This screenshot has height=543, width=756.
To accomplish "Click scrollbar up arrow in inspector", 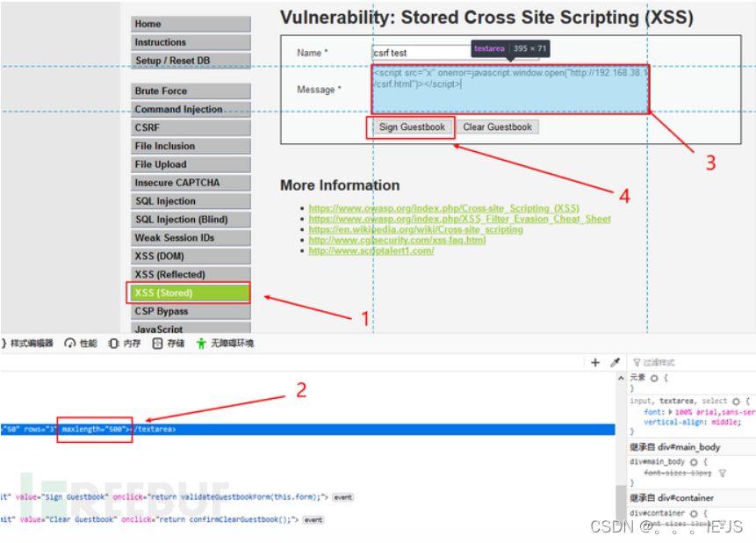I will pyautogui.click(x=621, y=379).
